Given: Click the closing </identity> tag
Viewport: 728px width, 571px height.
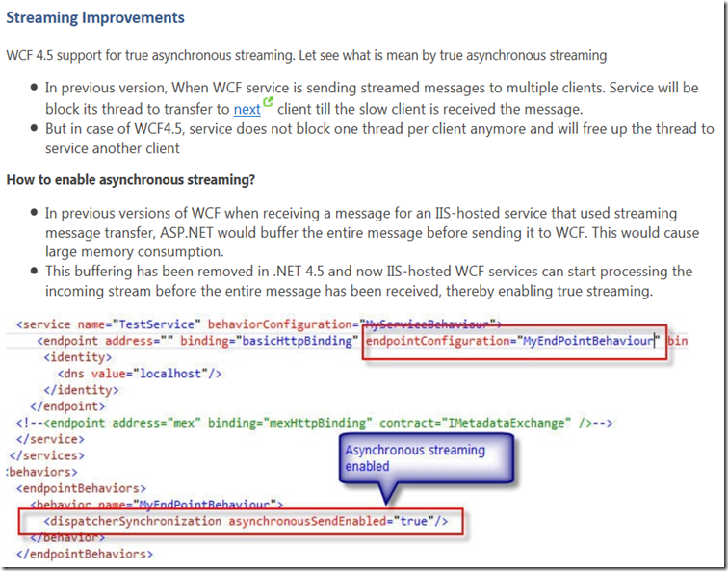Looking at the screenshot, I should (x=81, y=390).
